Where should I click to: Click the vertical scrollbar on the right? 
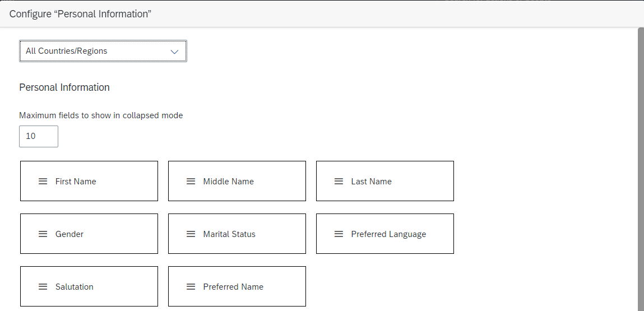[x=641, y=169]
